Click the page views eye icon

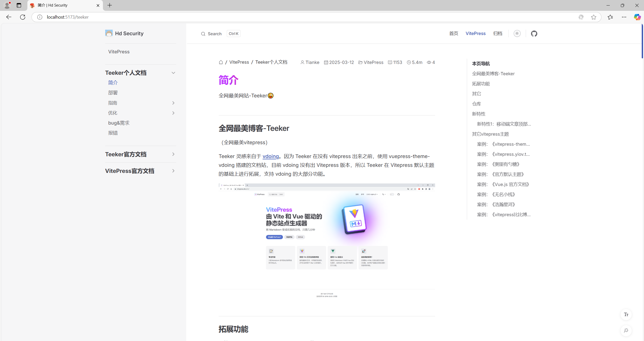pos(429,62)
